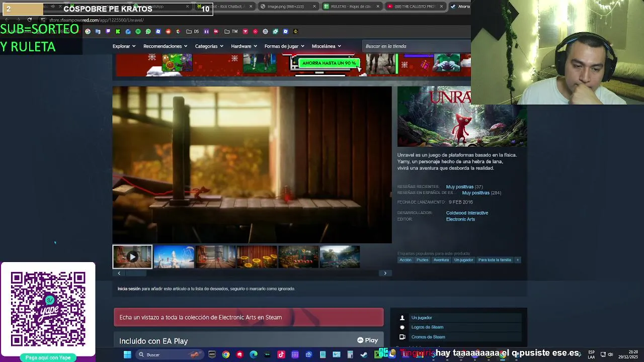Click the Para toda la familia tag

pos(495,260)
